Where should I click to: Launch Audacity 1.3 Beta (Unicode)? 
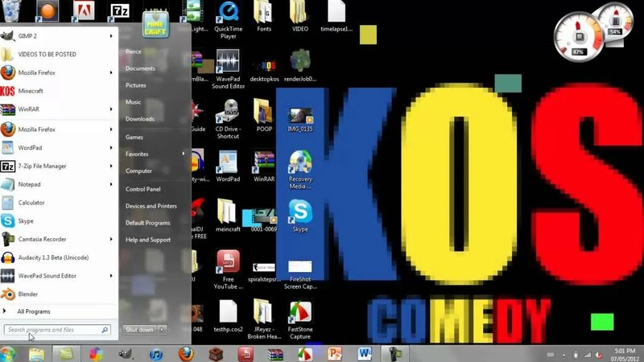click(x=59, y=257)
